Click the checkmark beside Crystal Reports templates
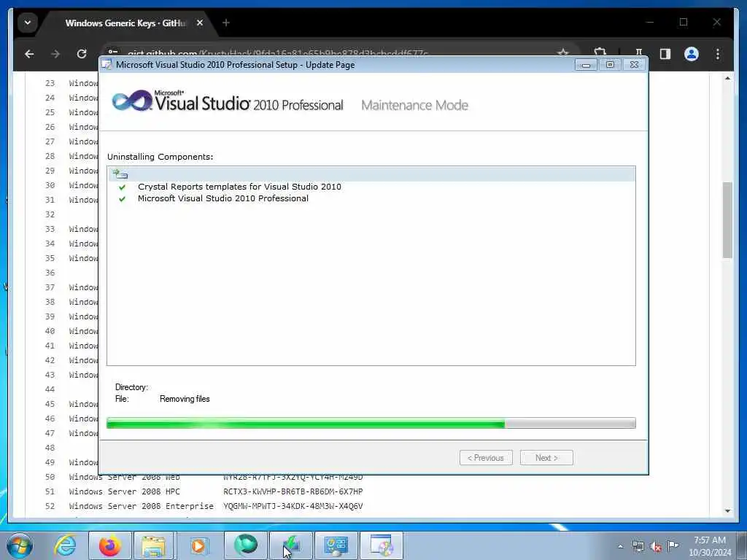Image resolution: width=747 pixels, height=560 pixels. click(123, 187)
